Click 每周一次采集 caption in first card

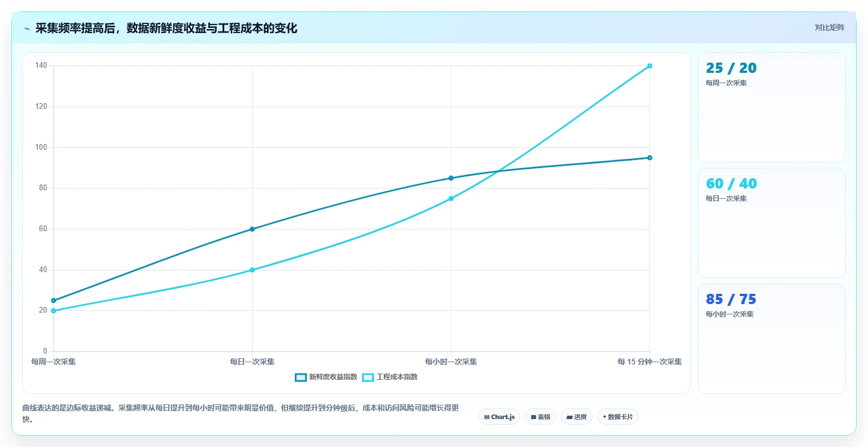pyautogui.click(x=726, y=83)
